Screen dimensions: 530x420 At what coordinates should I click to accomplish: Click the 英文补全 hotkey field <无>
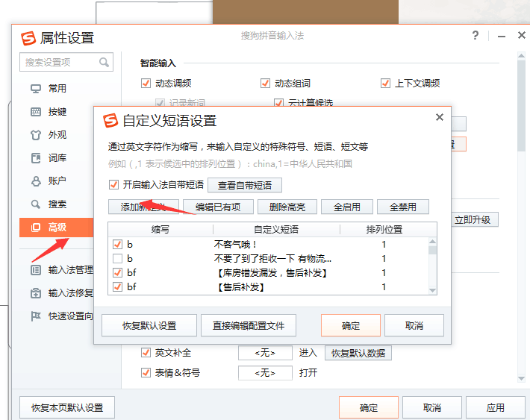click(x=265, y=353)
